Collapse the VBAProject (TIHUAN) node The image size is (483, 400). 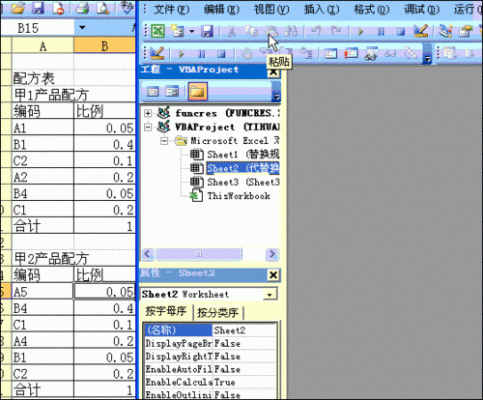point(148,127)
